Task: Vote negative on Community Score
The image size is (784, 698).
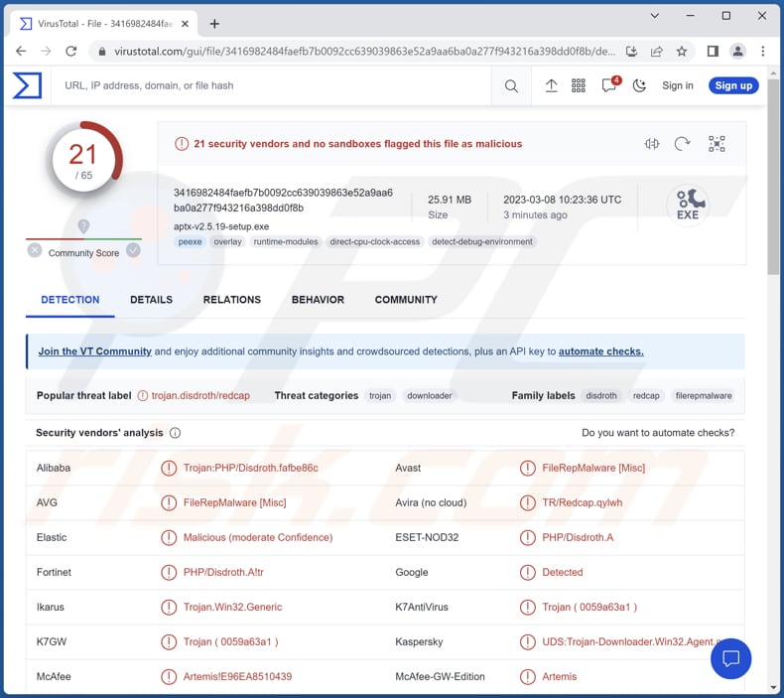Action: [x=35, y=250]
